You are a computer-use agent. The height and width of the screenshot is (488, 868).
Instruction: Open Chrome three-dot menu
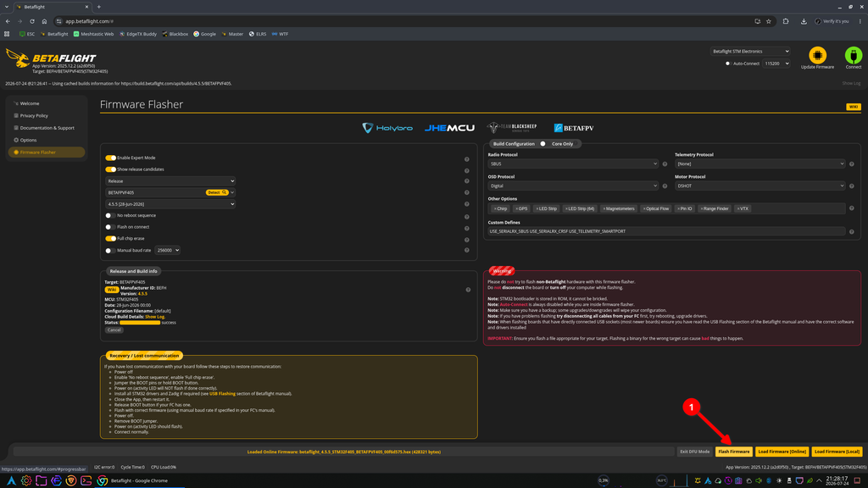coord(860,21)
